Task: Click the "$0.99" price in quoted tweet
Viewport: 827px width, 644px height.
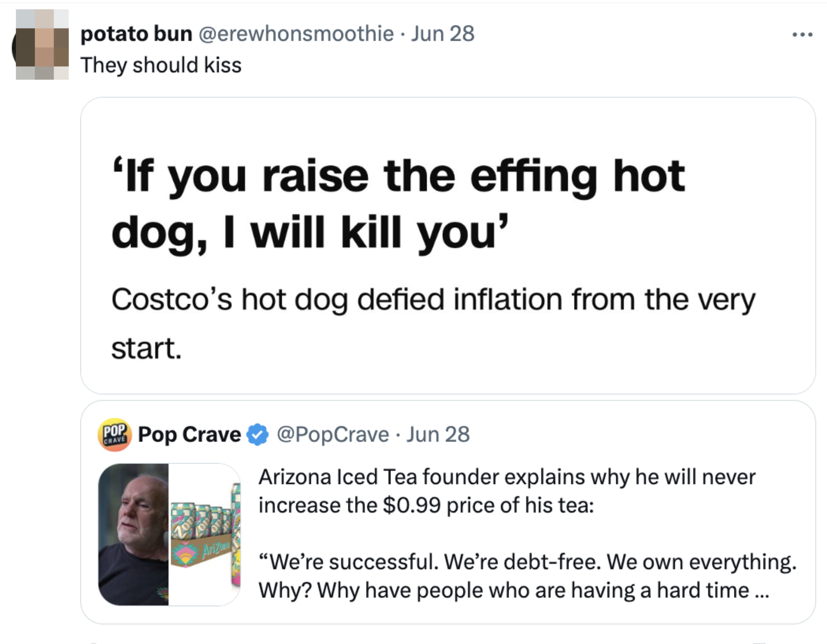Action: tap(412, 506)
